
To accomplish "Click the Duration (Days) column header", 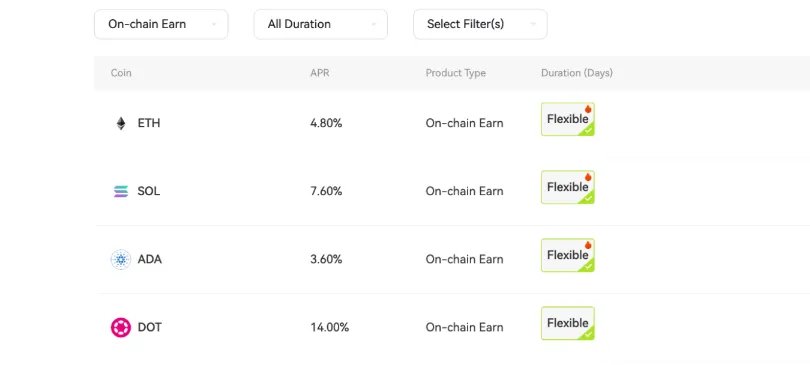I will coord(577,73).
